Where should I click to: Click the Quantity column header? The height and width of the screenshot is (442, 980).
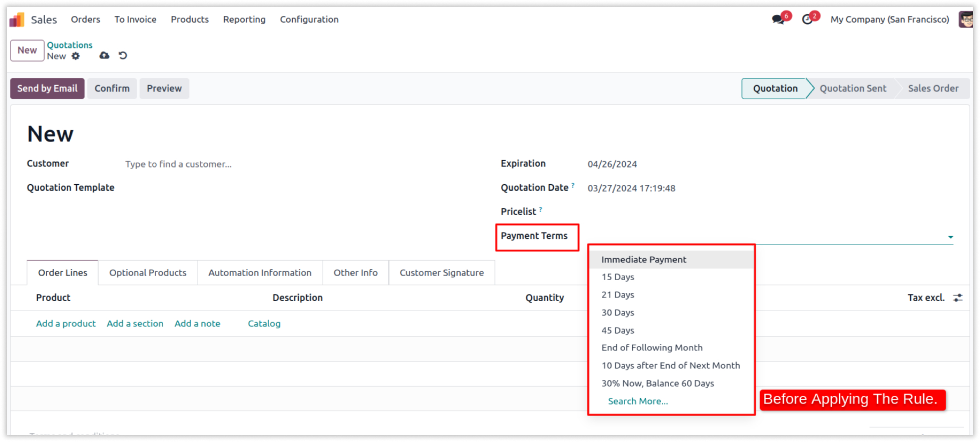545,298
